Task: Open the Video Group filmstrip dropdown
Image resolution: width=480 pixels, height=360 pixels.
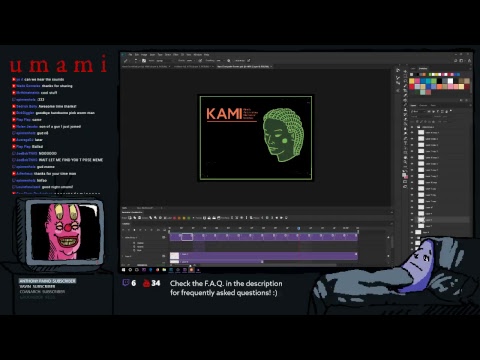Action: coord(163,237)
